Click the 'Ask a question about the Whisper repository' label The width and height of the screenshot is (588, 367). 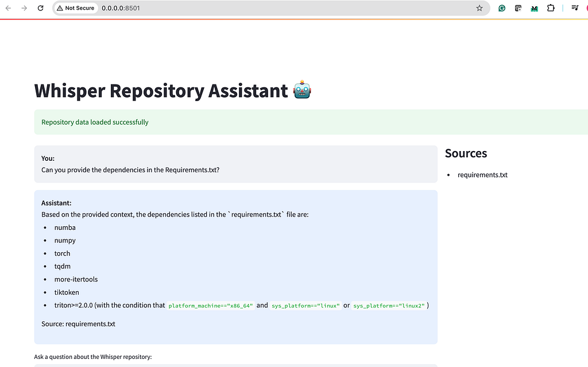(x=93, y=357)
